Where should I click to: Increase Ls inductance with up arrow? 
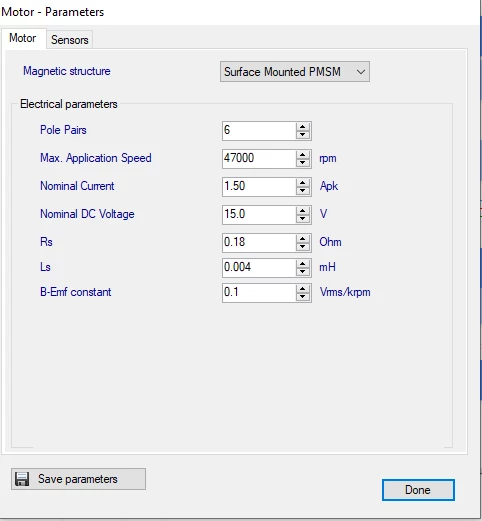tap(302, 264)
